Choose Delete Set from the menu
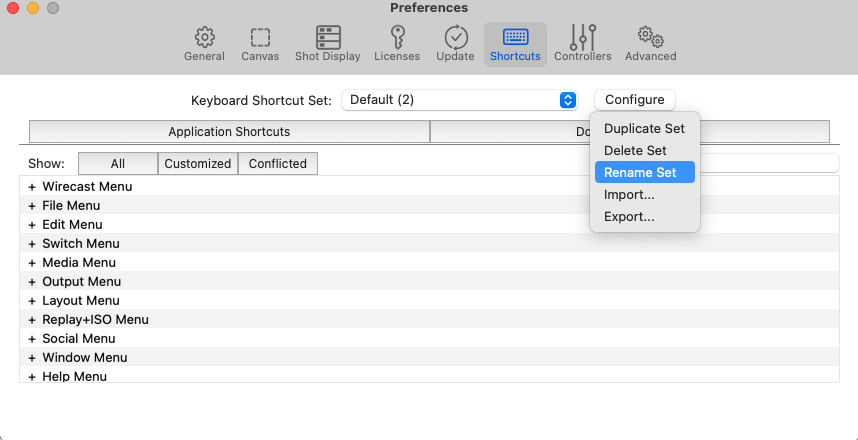 click(x=645, y=150)
